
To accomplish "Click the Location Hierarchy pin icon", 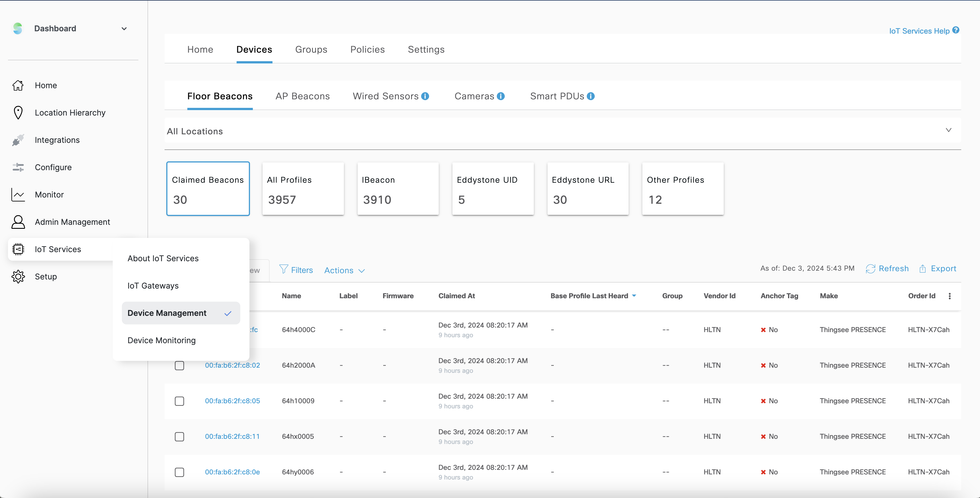I will click(18, 112).
